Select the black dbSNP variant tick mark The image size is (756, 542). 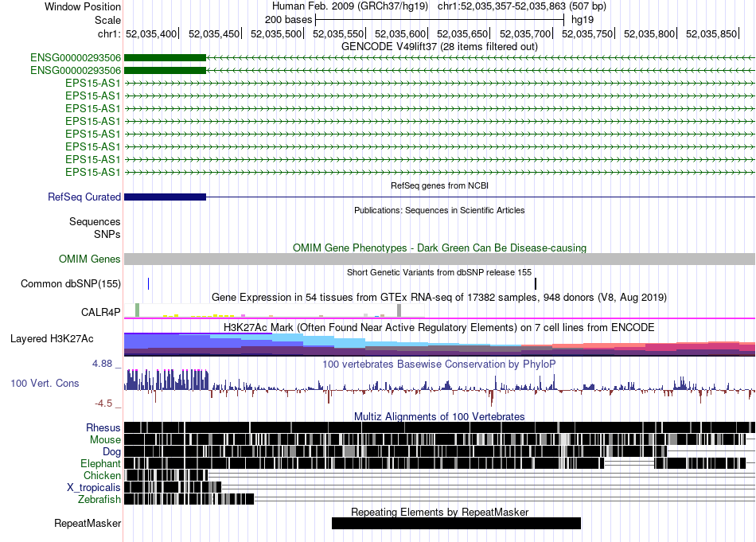pyautogui.click(x=536, y=283)
